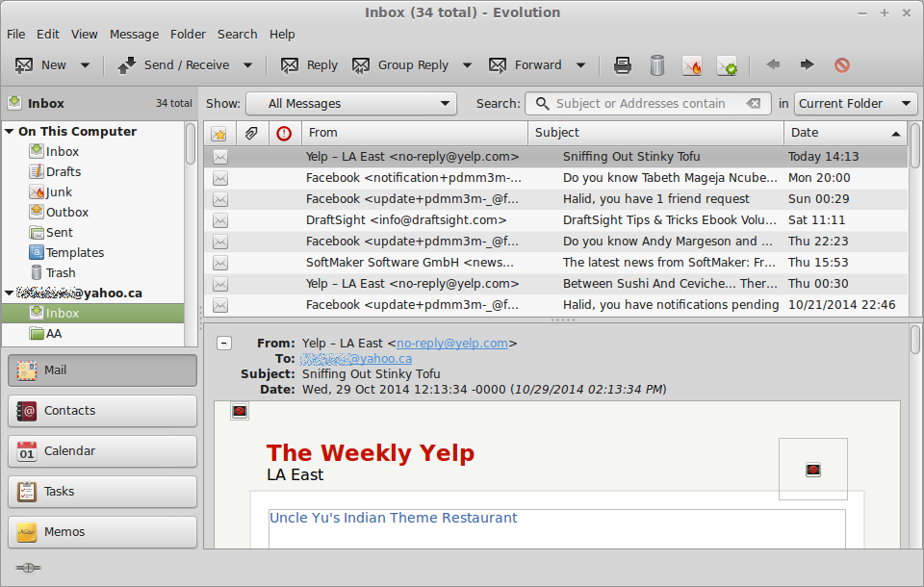Open the View menu
This screenshot has height=587, width=924.
click(85, 35)
